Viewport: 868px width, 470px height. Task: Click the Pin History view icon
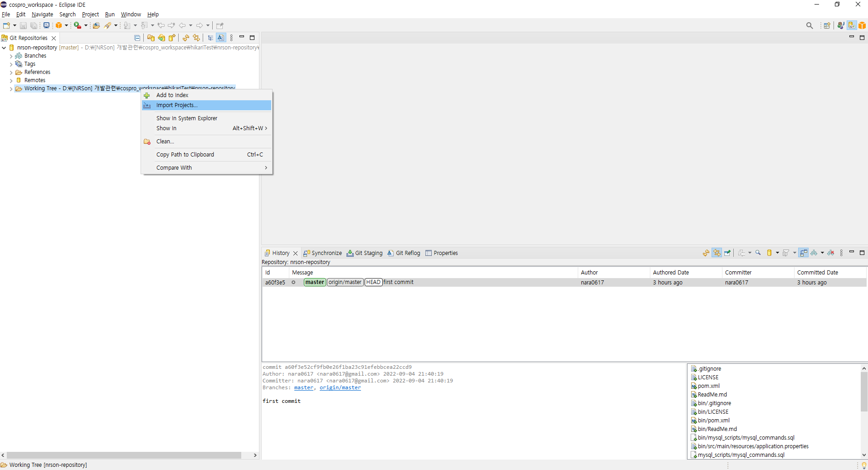(x=727, y=253)
